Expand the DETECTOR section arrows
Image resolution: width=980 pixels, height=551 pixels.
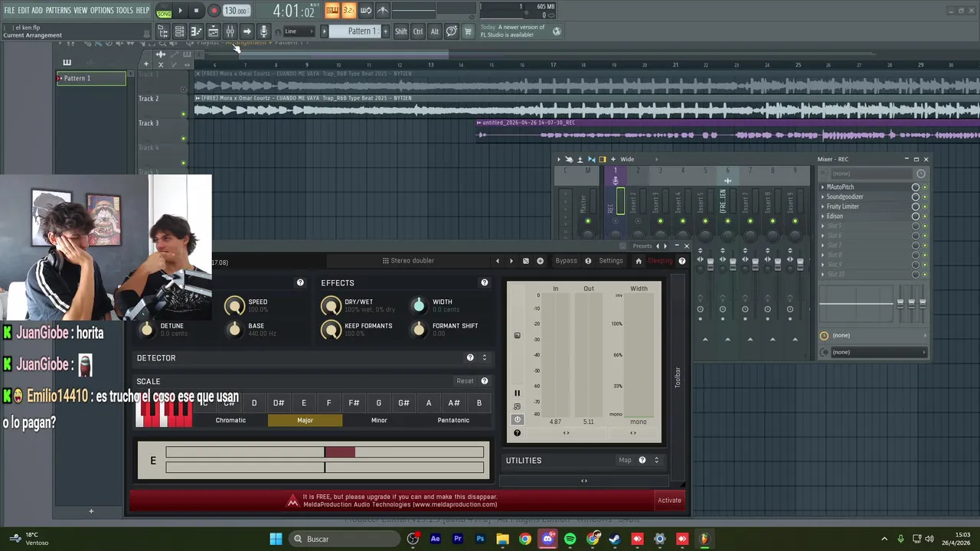[x=484, y=357]
